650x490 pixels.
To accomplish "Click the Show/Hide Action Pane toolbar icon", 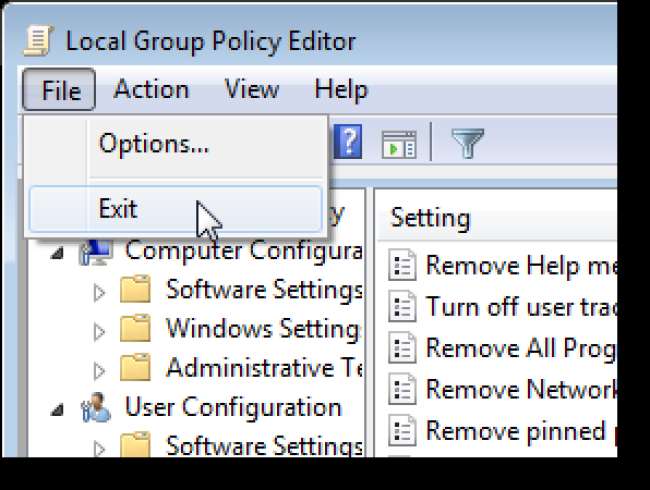I will click(x=399, y=144).
